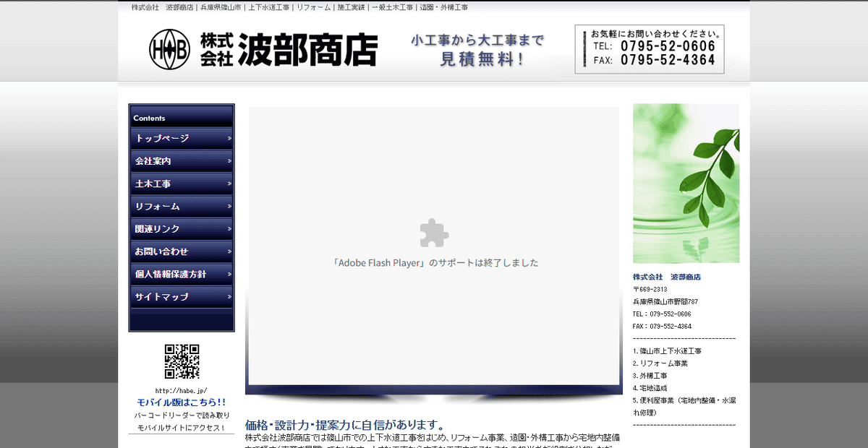Viewport: 868px width, 448px height.
Task: Click リフォーム事業 in the right sidebar
Action: click(663, 363)
